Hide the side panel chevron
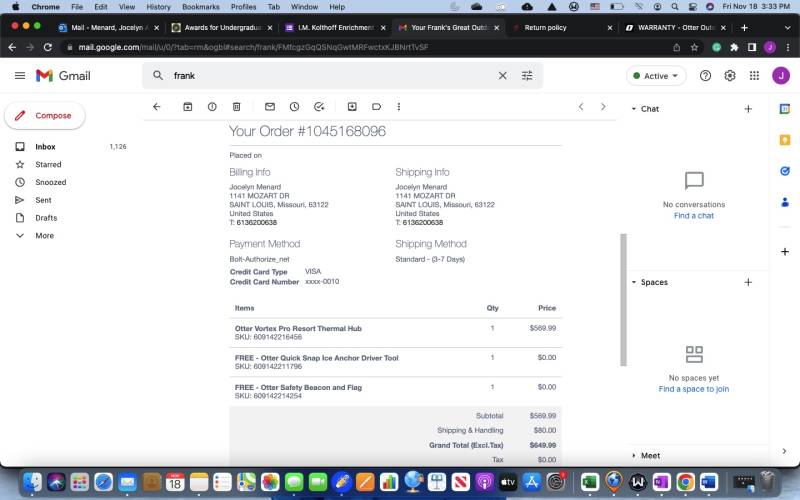The width and height of the screenshot is (800, 500). [784, 451]
